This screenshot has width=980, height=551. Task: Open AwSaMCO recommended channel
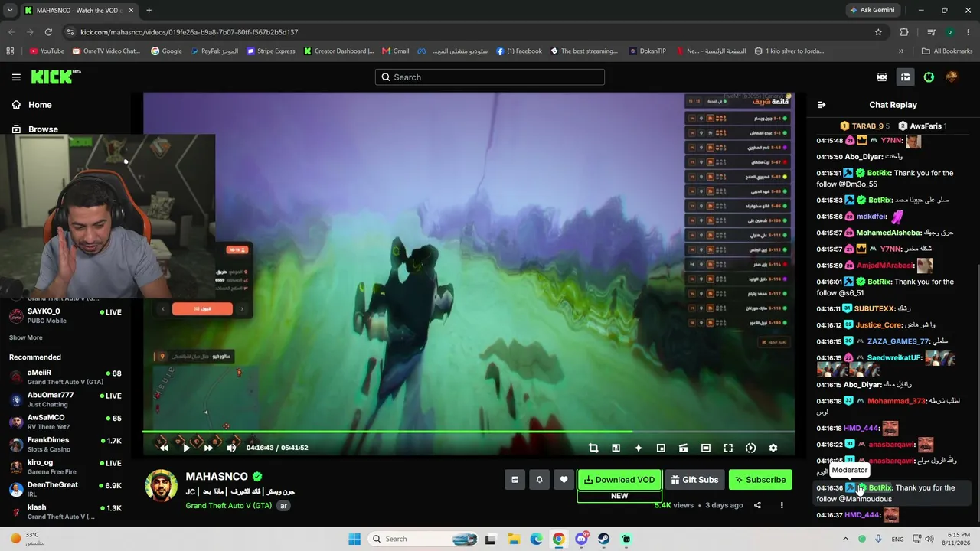(x=65, y=422)
